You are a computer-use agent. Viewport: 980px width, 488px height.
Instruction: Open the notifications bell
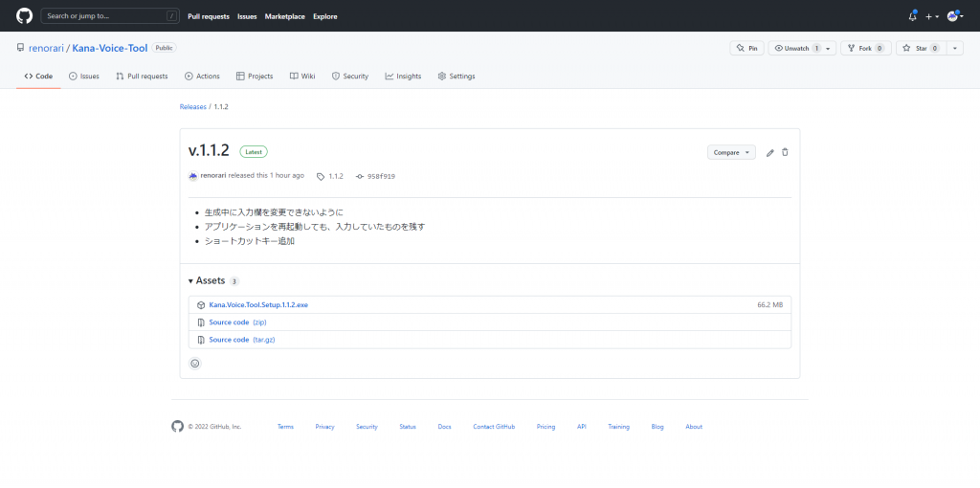[x=912, y=16]
